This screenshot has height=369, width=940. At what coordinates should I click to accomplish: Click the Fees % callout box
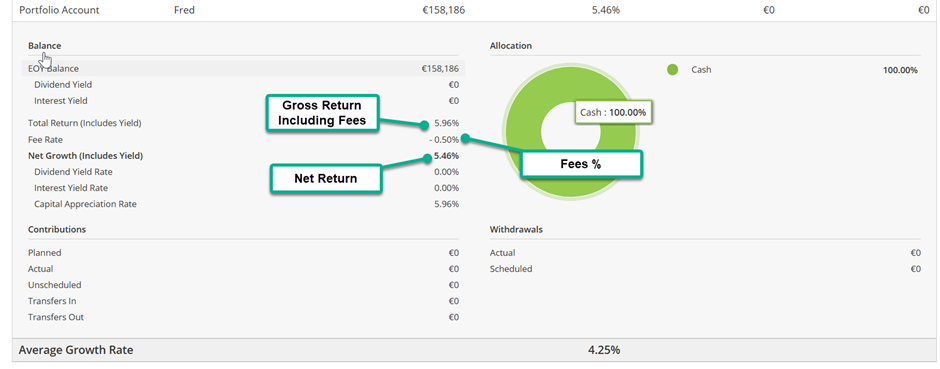(x=581, y=164)
